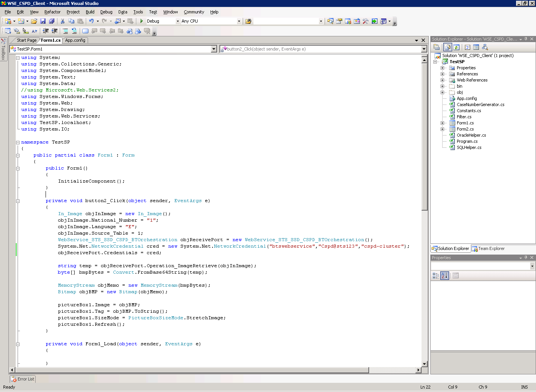Click the Start Page toolbar icon
This screenshot has width=536, height=392.
coord(374,21)
